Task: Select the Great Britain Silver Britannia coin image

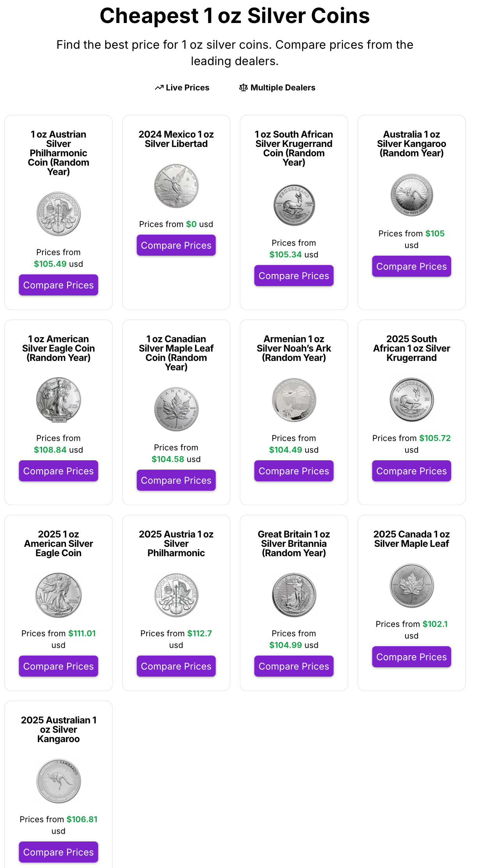Action: (294, 595)
